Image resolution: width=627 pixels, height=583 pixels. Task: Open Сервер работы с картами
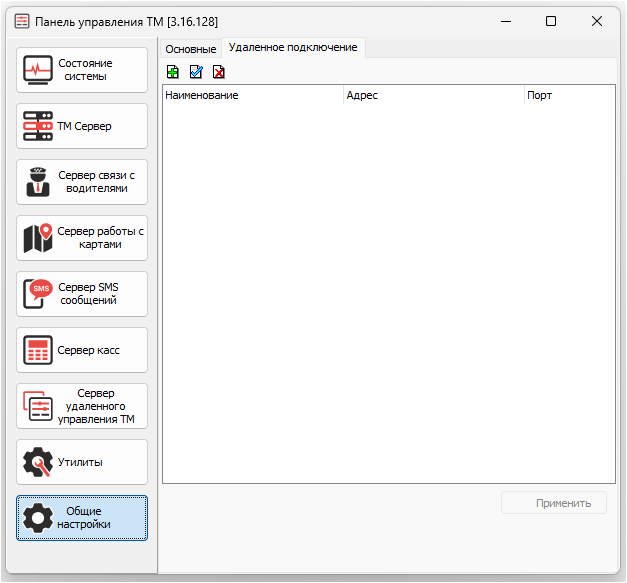pyautogui.click(x=82, y=238)
